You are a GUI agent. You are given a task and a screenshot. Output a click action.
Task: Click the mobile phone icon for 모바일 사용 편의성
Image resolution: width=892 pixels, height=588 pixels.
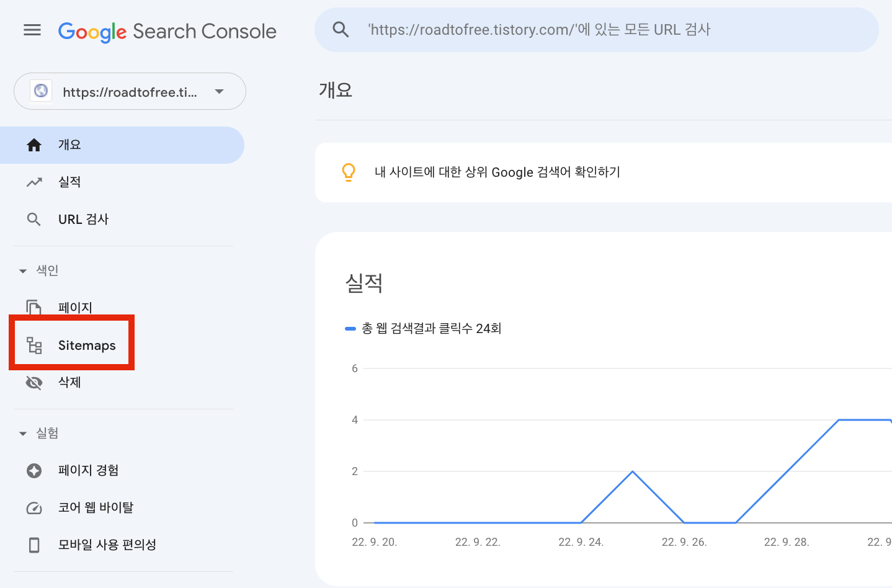pyautogui.click(x=33, y=545)
